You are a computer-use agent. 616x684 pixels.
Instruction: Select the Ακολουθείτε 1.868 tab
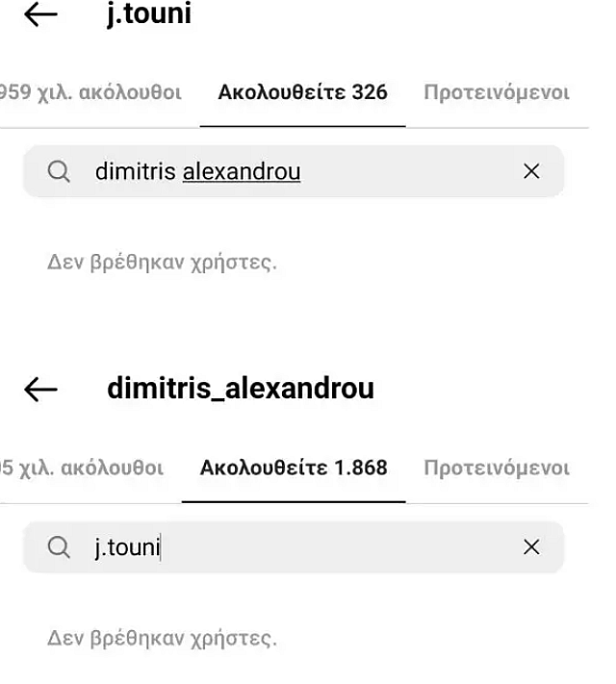point(294,469)
